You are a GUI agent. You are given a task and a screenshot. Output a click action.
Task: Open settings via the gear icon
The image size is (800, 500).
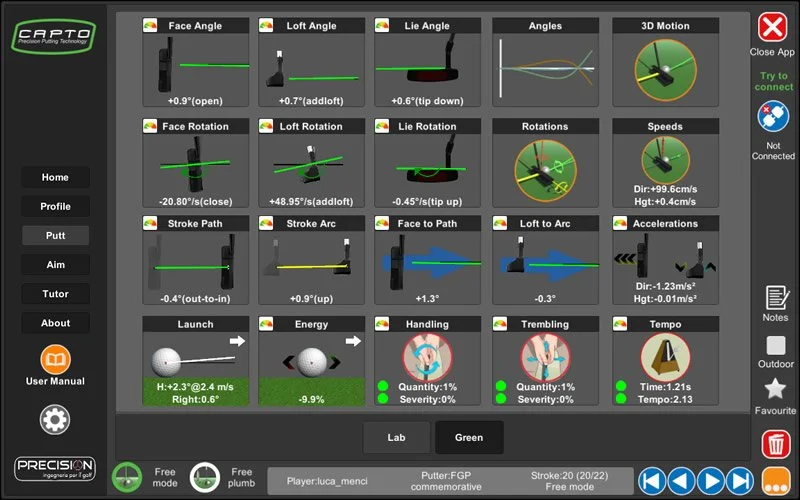pyautogui.click(x=55, y=420)
